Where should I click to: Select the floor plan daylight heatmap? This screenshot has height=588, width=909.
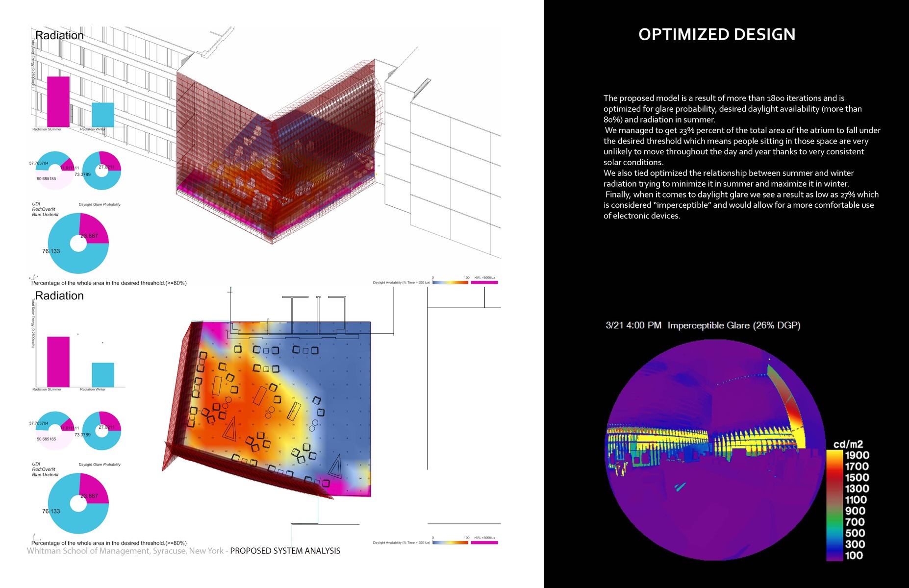[x=275, y=407]
